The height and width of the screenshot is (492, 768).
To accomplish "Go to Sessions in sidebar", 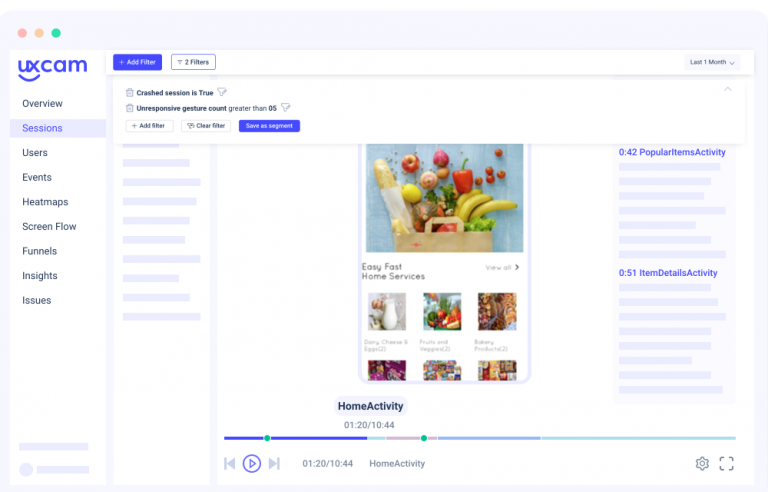I will [58, 128].
